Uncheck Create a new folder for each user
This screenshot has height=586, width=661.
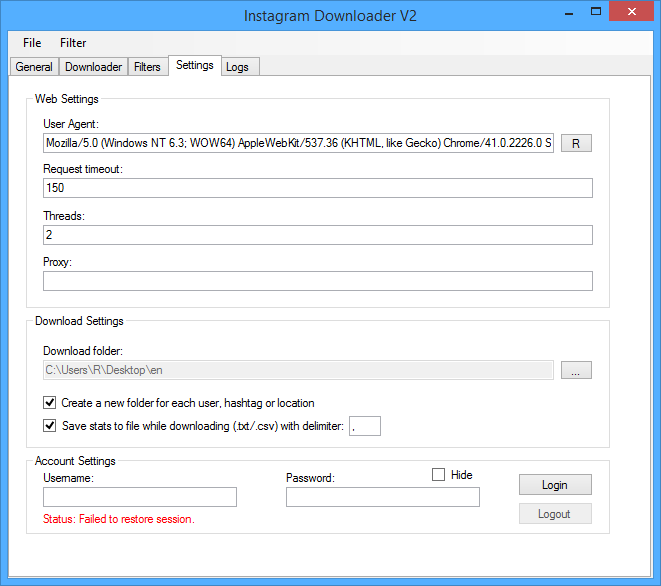point(49,403)
